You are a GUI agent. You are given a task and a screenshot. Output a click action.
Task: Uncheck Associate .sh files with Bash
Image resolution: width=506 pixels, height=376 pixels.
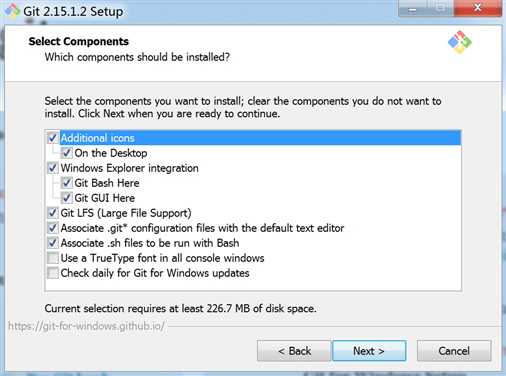coord(53,243)
